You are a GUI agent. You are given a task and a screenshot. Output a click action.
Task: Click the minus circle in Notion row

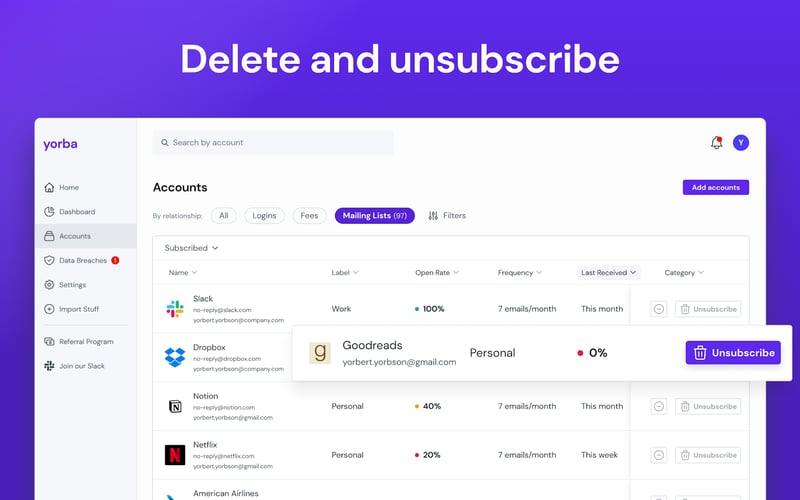[x=659, y=407]
